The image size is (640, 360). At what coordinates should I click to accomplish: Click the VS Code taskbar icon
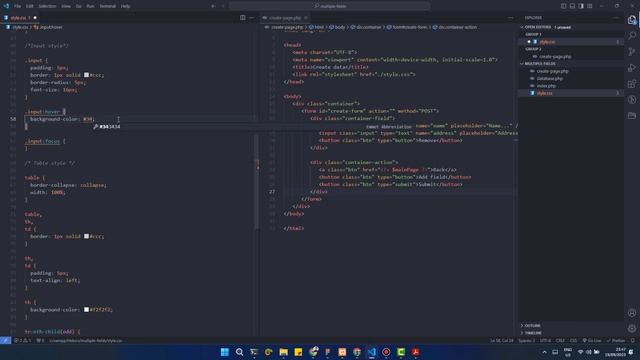[371, 352]
